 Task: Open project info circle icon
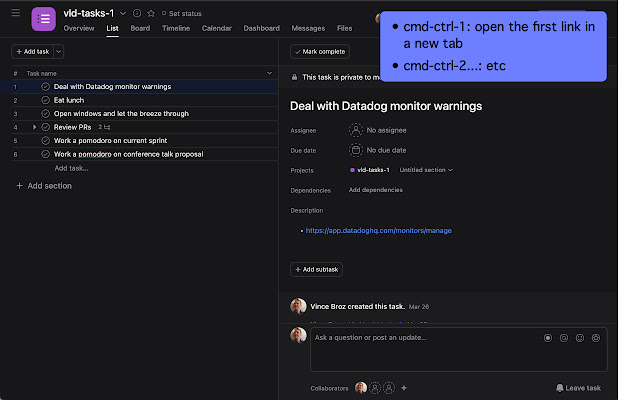[137, 13]
